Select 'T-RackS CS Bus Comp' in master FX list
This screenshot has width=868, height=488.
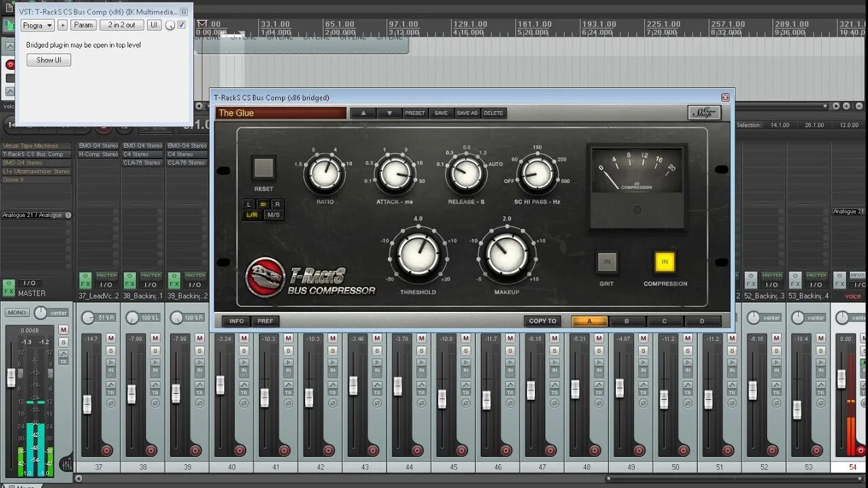coord(35,154)
